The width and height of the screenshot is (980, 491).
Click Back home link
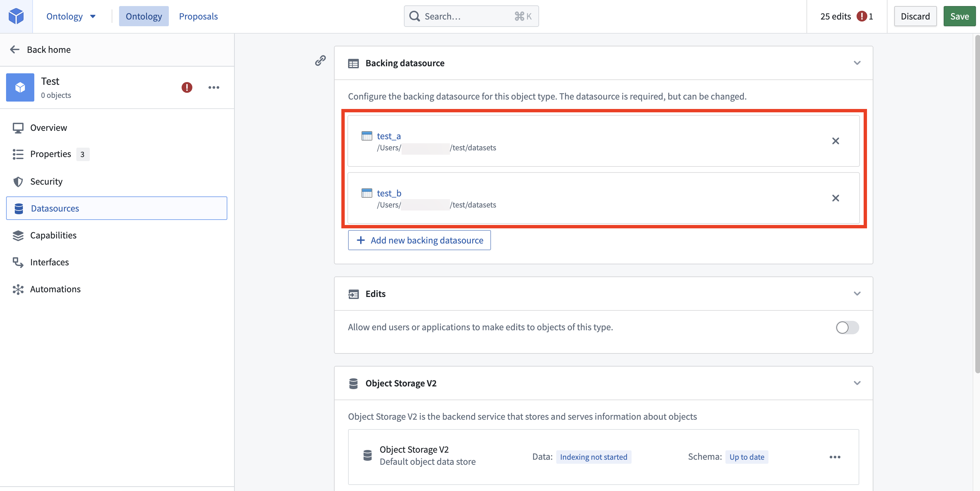(49, 49)
